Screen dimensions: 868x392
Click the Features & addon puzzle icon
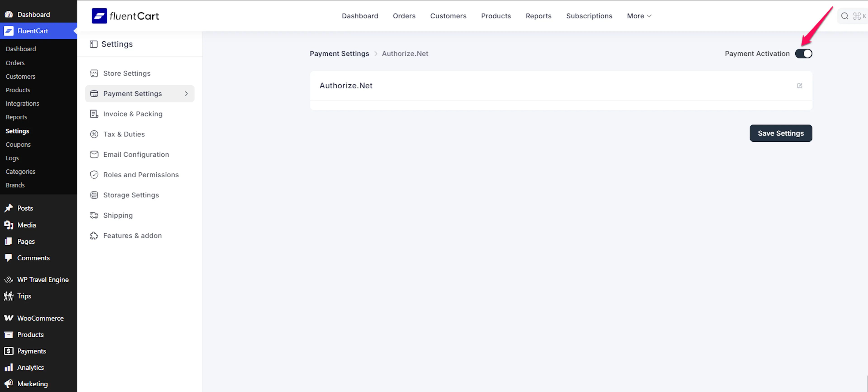[x=94, y=235]
